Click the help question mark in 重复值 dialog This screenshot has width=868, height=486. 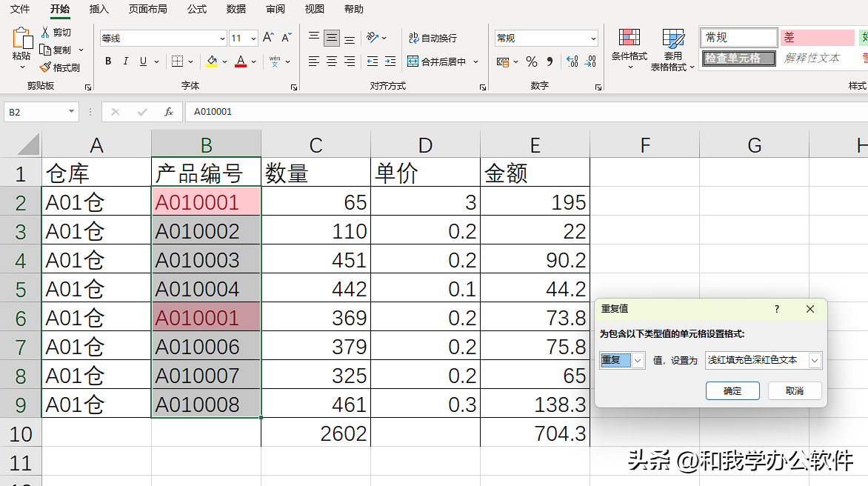point(777,309)
